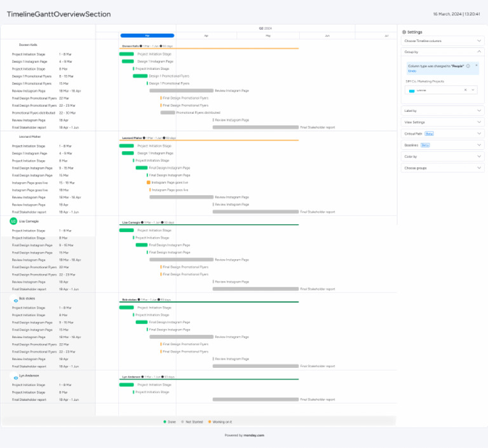Collapse the Group by section

click(478, 51)
